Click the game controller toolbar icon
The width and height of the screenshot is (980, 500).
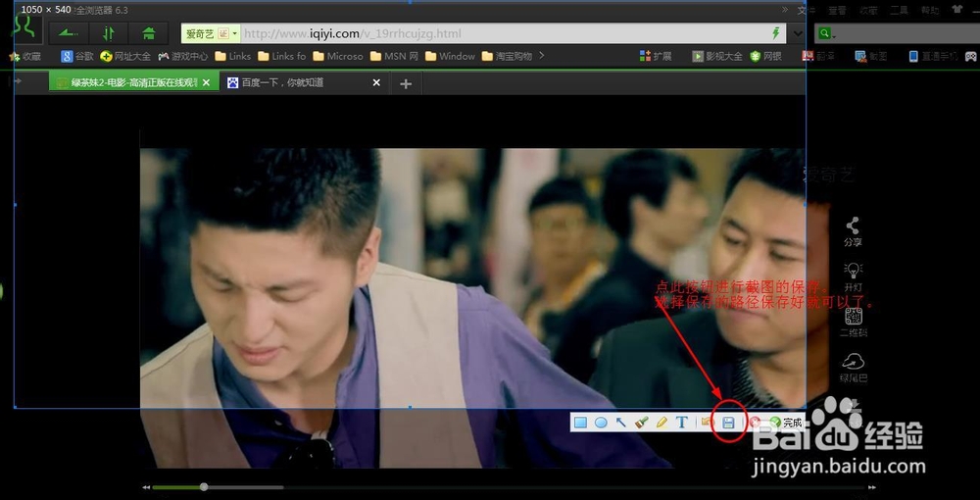(970, 56)
